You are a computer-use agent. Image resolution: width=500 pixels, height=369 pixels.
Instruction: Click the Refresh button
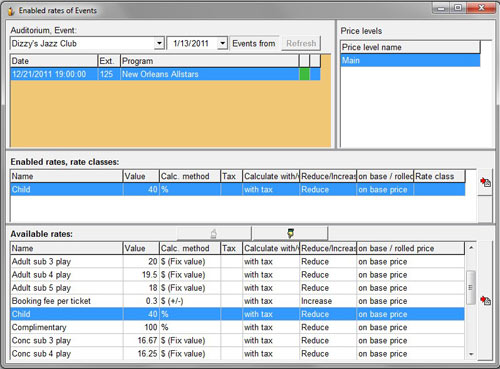click(x=301, y=43)
